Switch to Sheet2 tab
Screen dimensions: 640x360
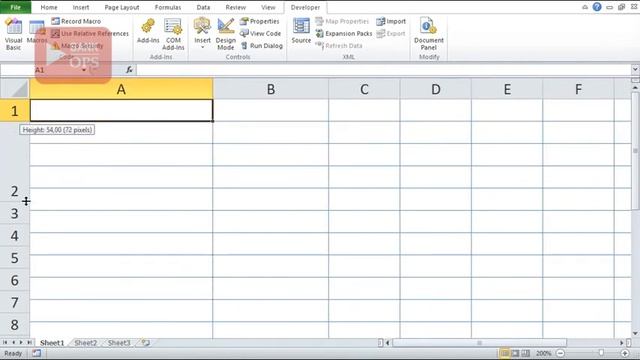tap(85, 343)
